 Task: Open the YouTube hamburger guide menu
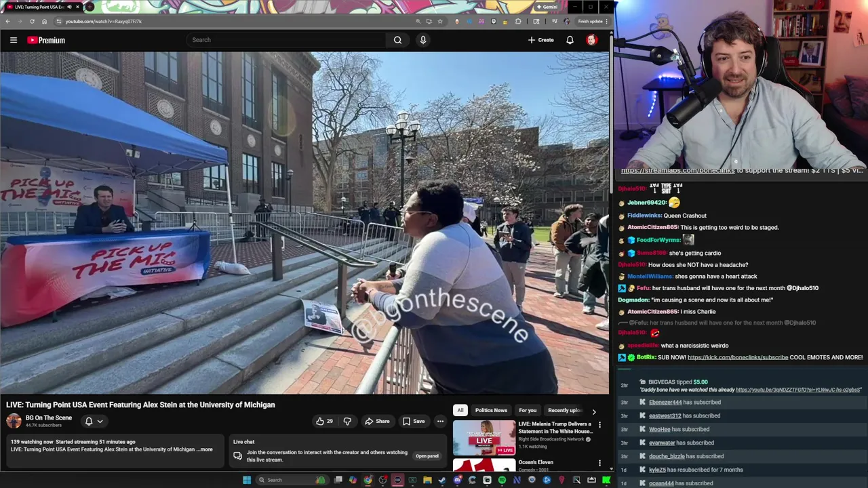(x=14, y=40)
